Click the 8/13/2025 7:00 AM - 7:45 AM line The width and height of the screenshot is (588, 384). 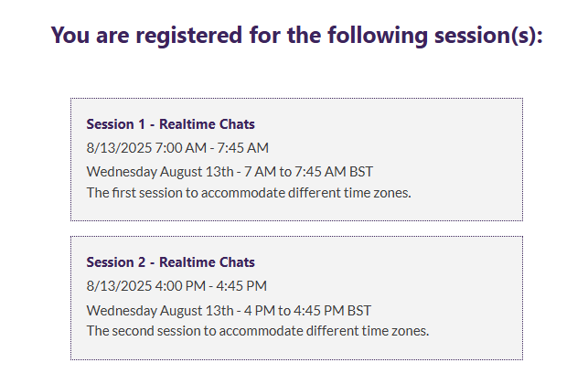click(x=177, y=148)
